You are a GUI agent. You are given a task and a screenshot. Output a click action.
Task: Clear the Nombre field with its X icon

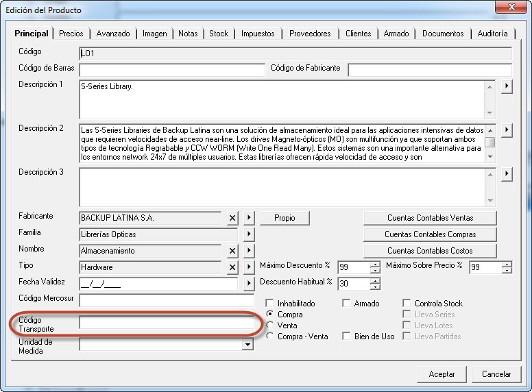[232, 251]
